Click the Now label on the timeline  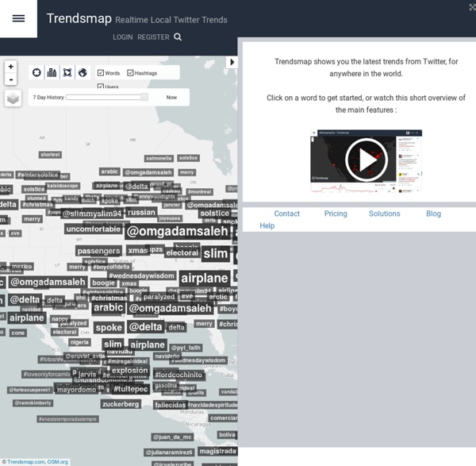171,97
